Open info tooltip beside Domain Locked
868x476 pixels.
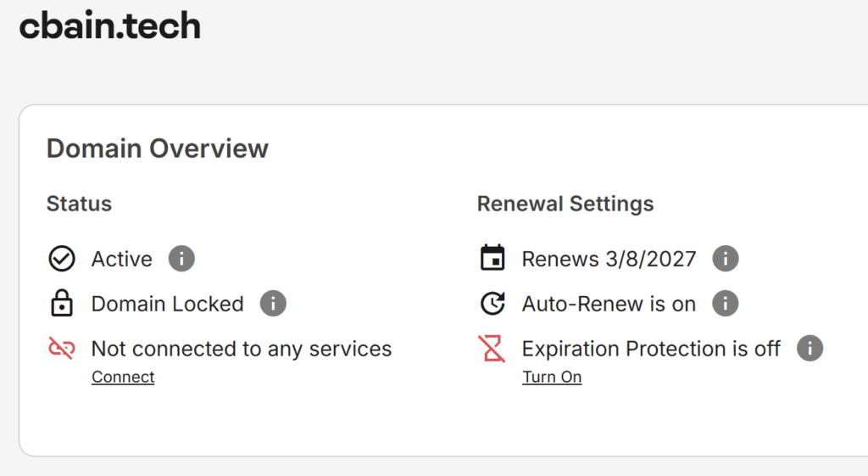(273, 304)
